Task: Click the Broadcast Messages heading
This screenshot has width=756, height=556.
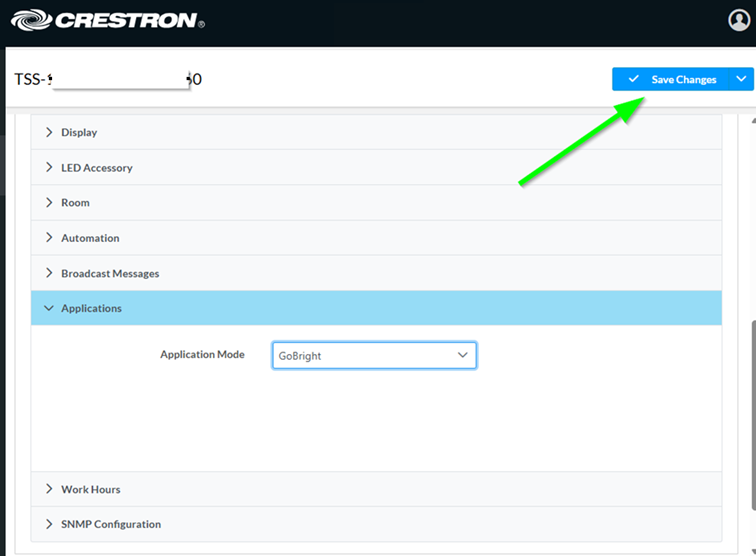Action: click(110, 273)
